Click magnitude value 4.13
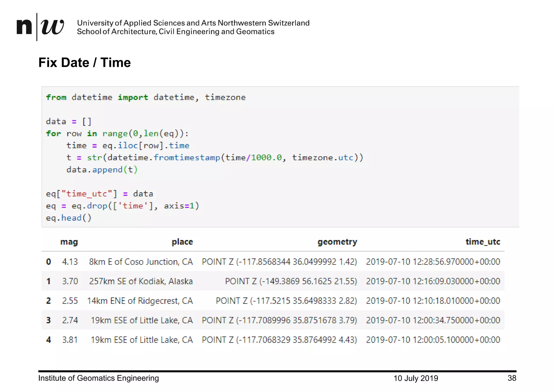 click(x=70, y=262)
